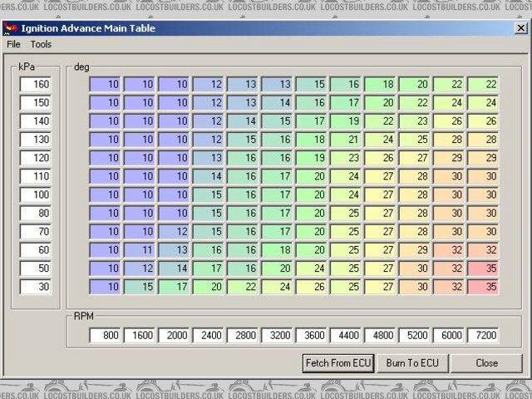The height and width of the screenshot is (399, 532).
Task: Click the 4400 RPM bin field
Action: coord(345,336)
